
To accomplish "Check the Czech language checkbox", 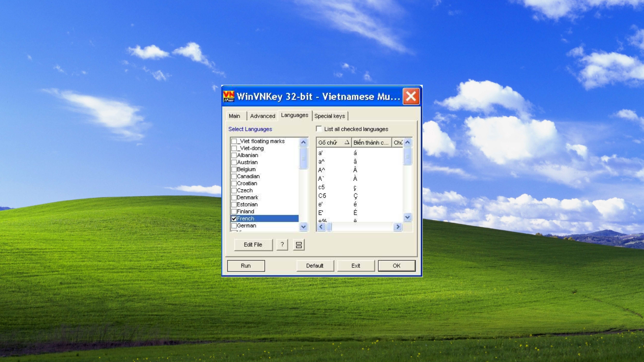I will click(x=234, y=191).
